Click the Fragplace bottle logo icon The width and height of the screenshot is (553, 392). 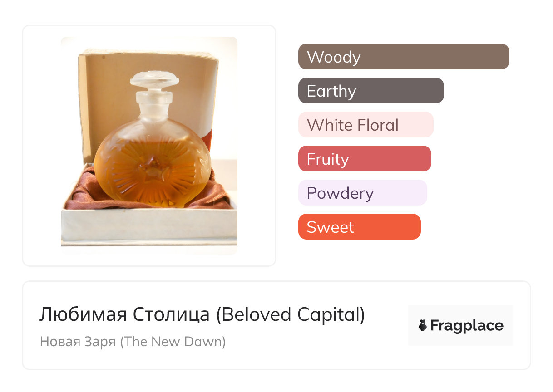point(423,326)
